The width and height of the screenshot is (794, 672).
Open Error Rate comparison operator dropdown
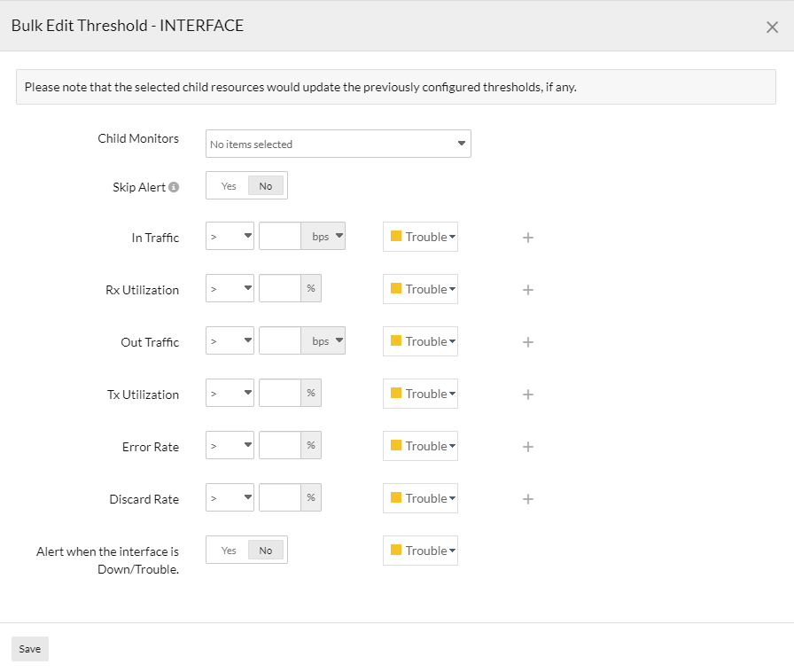pyautogui.click(x=230, y=445)
